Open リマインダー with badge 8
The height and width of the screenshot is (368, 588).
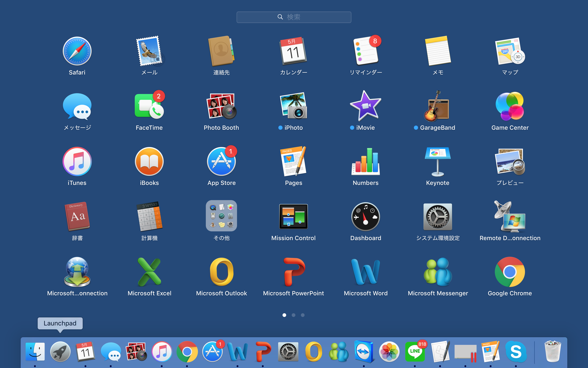point(366,51)
